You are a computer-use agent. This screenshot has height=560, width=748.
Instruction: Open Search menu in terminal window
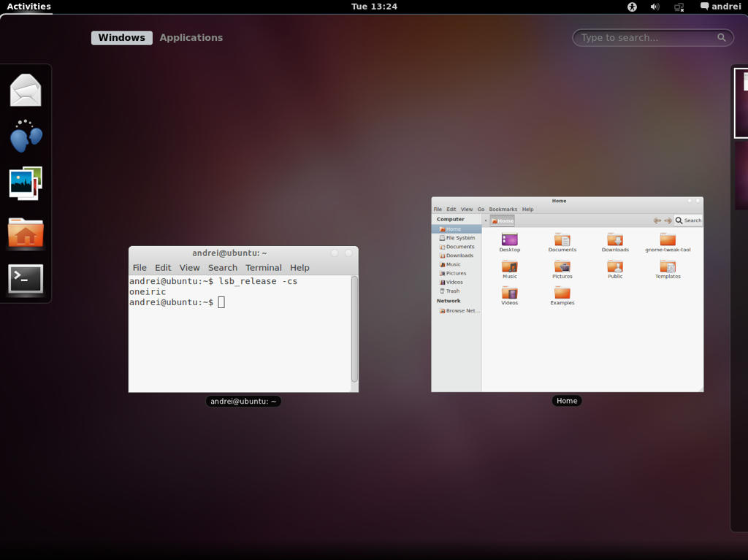click(222, 268)
